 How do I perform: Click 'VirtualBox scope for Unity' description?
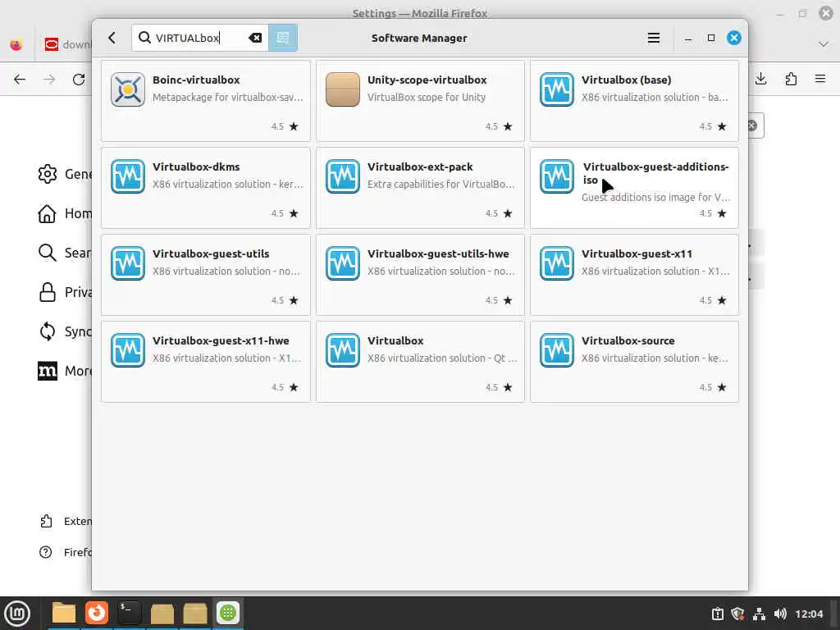click(x=427, y=97)
